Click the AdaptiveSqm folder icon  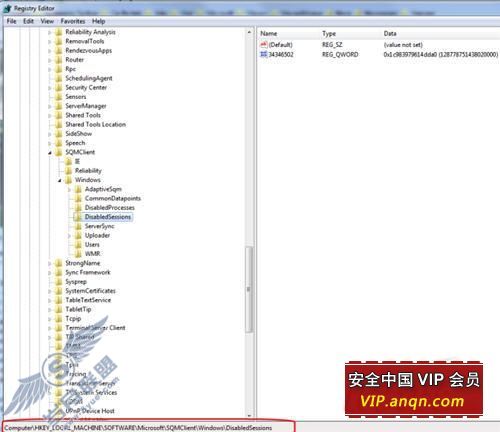[78, 189]
